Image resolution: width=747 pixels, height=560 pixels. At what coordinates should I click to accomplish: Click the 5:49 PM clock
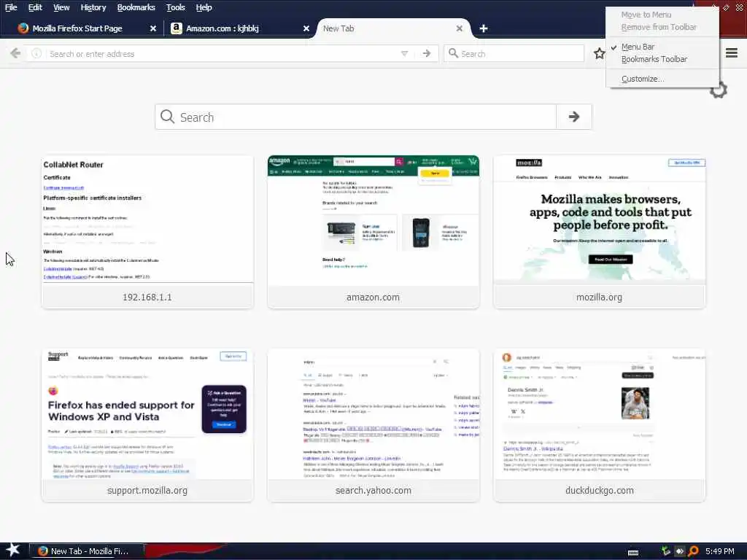pos(720,551)
